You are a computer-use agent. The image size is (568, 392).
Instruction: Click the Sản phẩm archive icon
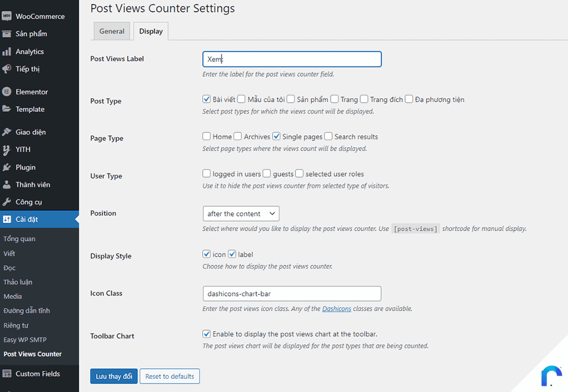click(6, 34)
